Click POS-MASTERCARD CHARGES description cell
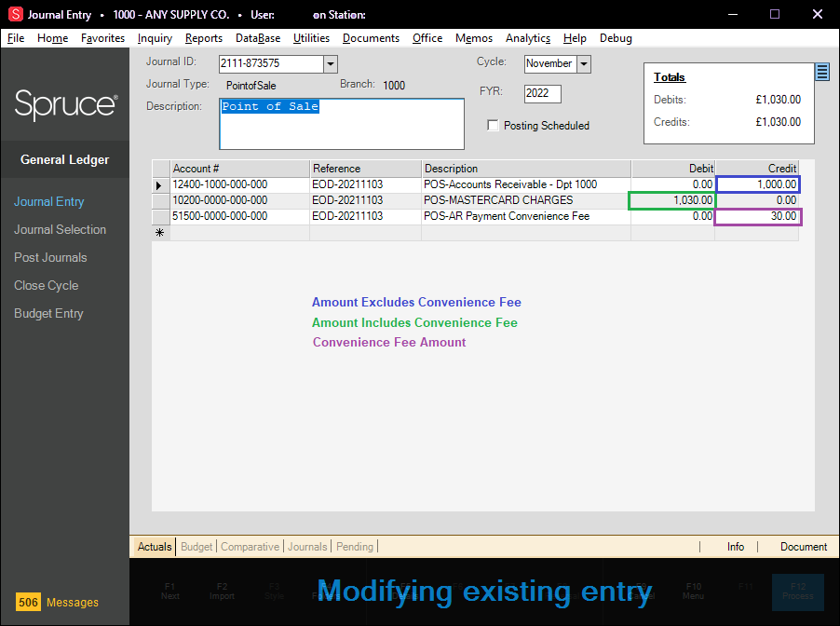This screenshot has width=840, height=626. tap(526, 200)
